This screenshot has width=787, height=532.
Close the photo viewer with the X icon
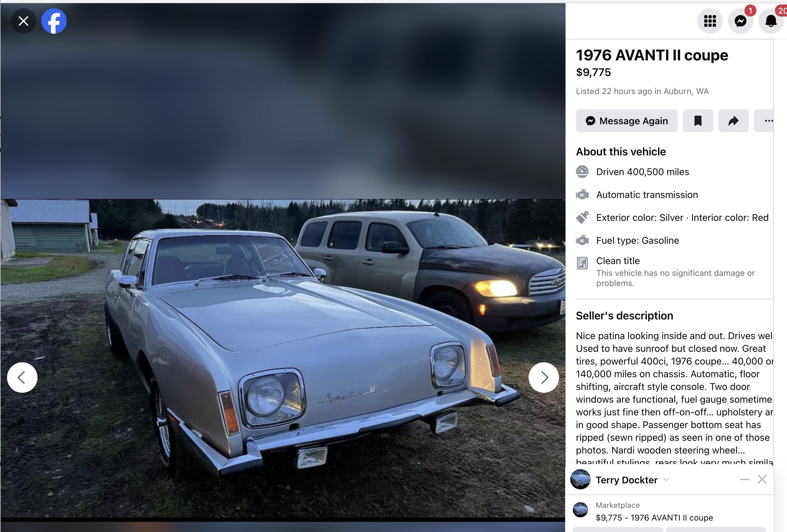[24, 21]
